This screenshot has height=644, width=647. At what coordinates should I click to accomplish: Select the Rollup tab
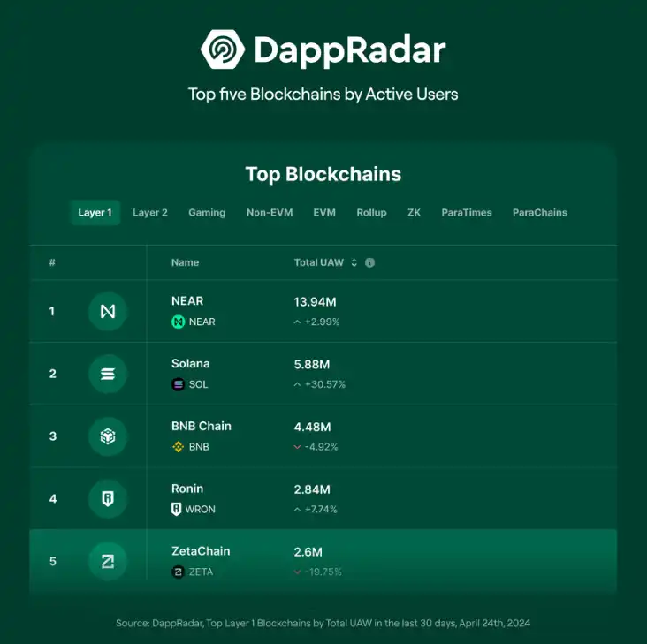pos(371,213)
